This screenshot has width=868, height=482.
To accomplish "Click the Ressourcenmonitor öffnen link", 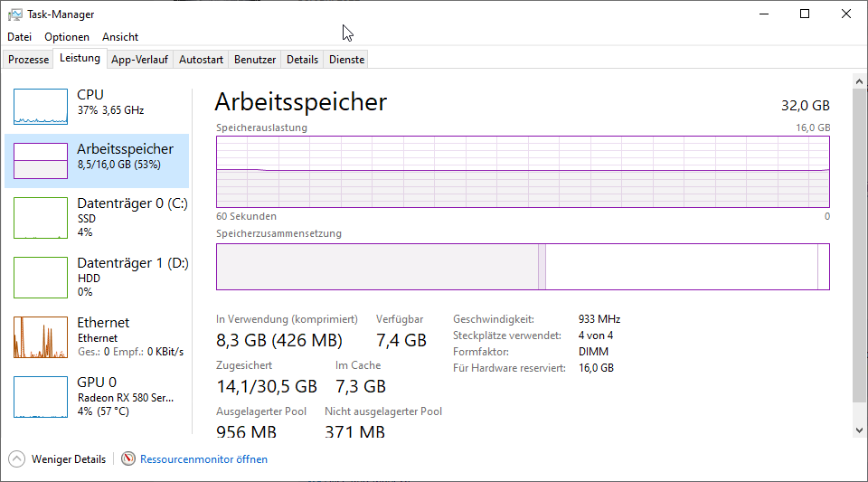I will pos(203,459).
